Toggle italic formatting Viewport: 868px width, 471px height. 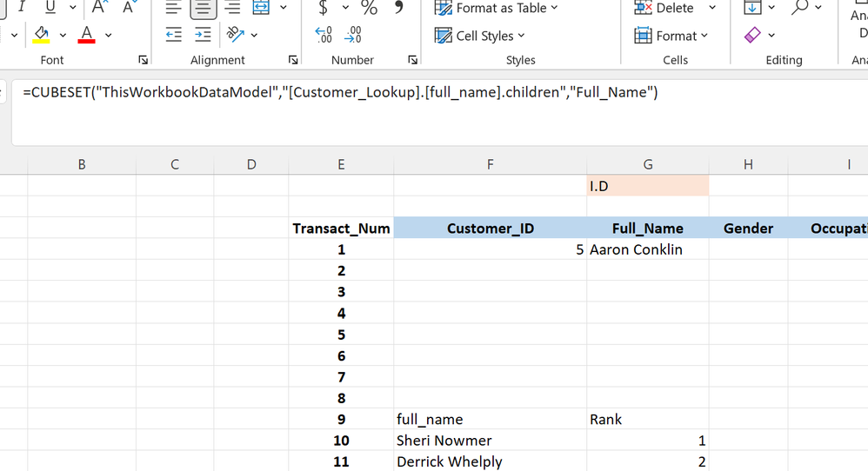click(x=21, y=7)
